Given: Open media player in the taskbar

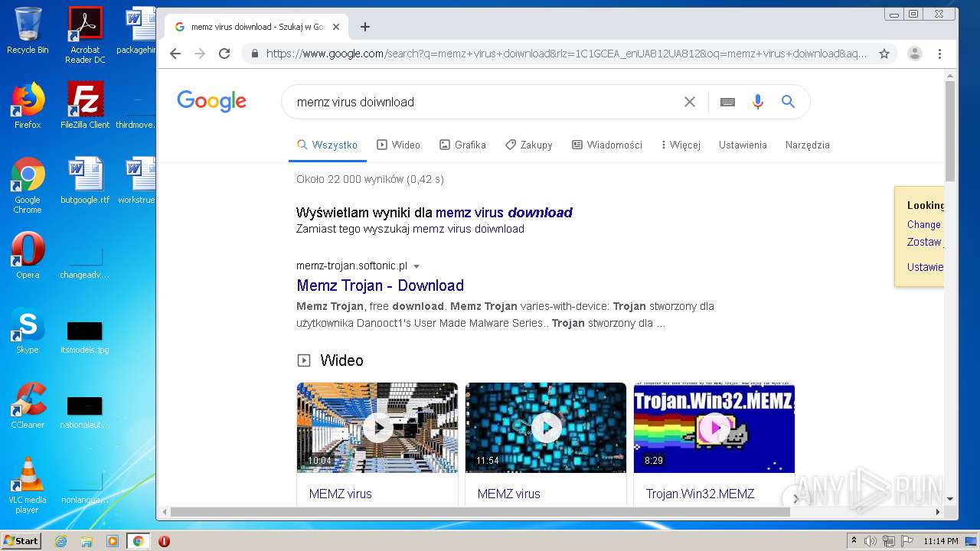Looking at the screenshot, I should click(113, 541).
